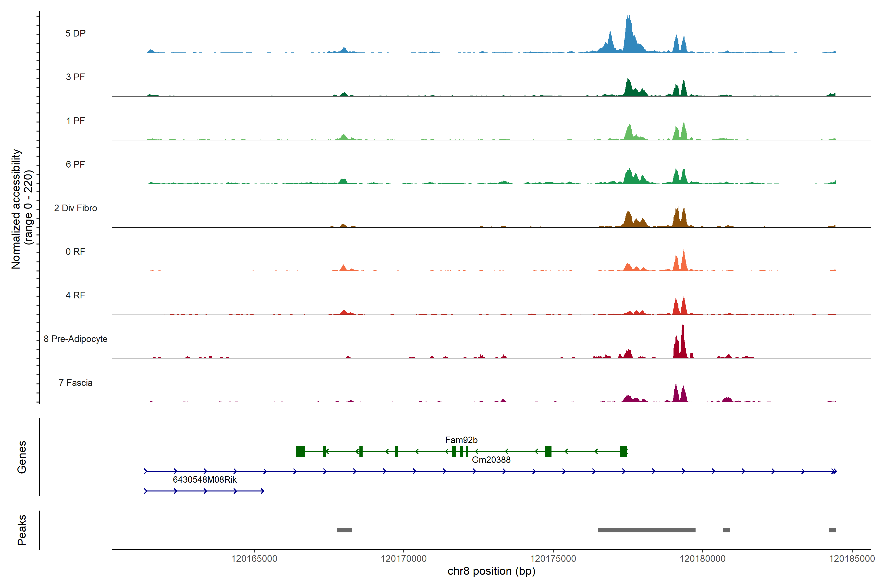Click the Fam92b gene label
The image size is (882, 588).
pos(461,440)
